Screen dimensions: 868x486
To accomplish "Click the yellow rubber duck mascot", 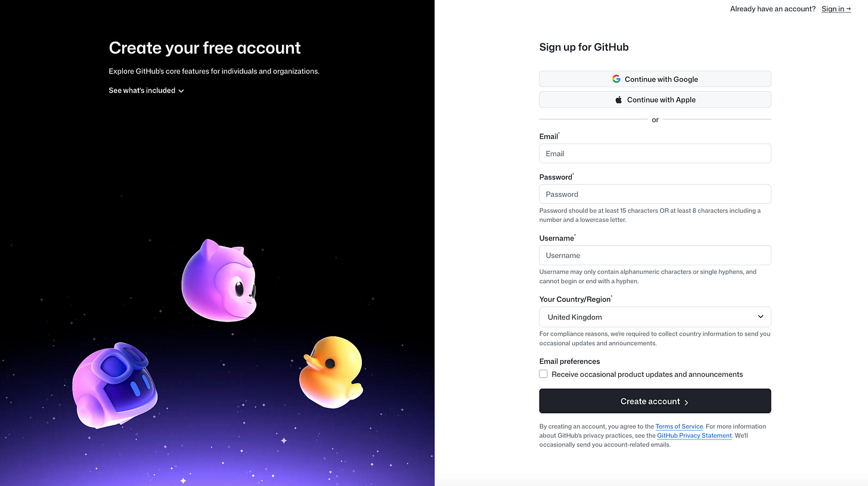I will click(x=331, y=372).
